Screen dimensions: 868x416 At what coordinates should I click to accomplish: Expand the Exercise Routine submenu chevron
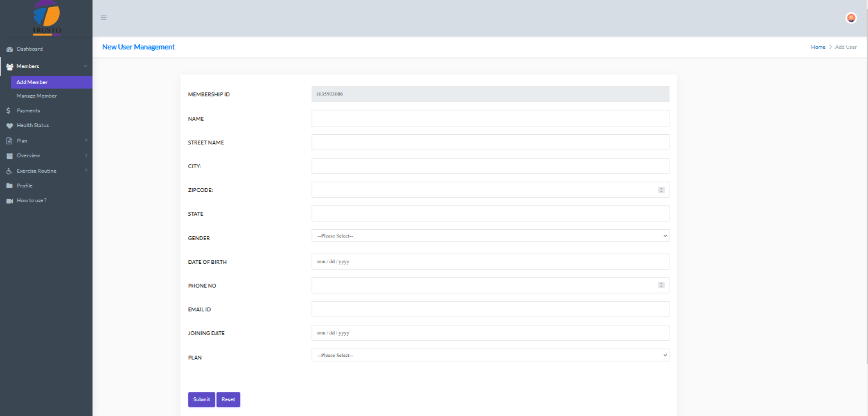(x=85, y=171)
